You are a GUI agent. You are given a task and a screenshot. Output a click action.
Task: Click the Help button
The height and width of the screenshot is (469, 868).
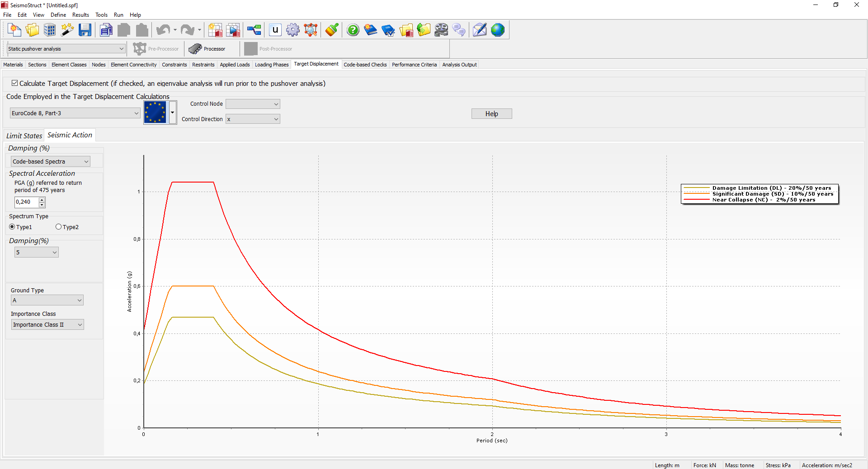[491, 114]
